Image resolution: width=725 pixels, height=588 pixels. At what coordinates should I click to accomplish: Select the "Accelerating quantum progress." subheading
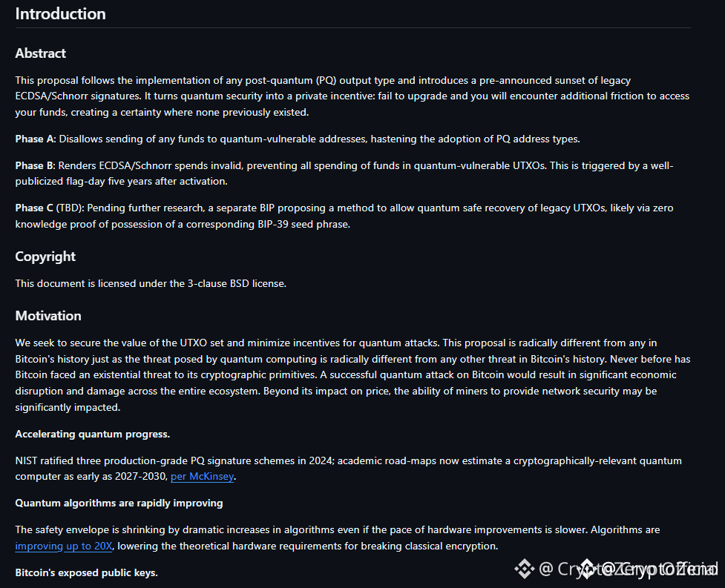(x=93, y=435)
